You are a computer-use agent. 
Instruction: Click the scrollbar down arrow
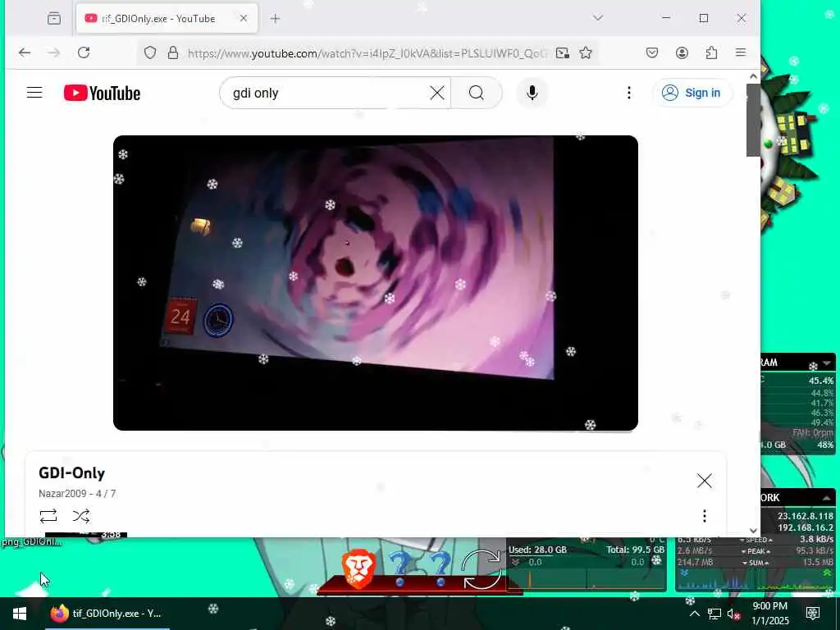coord(753,531)
